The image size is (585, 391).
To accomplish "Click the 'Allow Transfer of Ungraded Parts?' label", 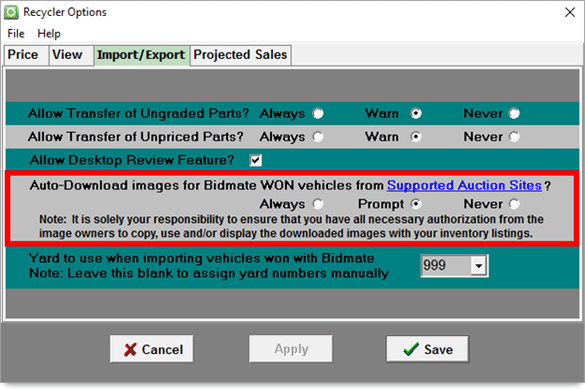I will [138, 113].
